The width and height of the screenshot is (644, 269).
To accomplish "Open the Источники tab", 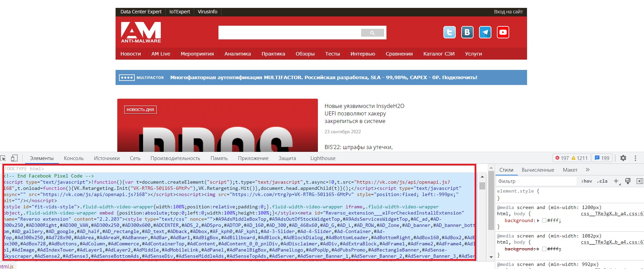I will tap(107, 158).
